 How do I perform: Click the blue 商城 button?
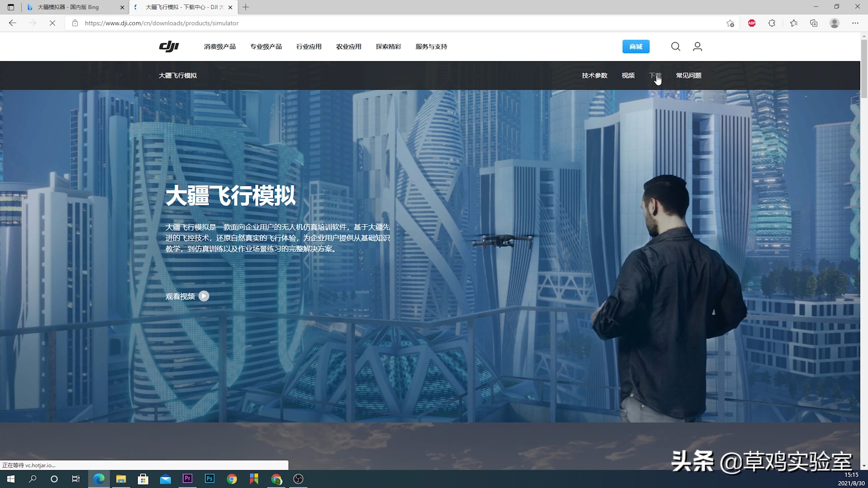click(635, 47)
